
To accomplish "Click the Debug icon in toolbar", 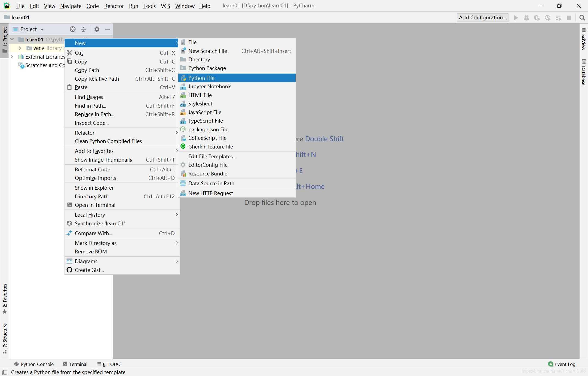I will [x=526, y=18].
